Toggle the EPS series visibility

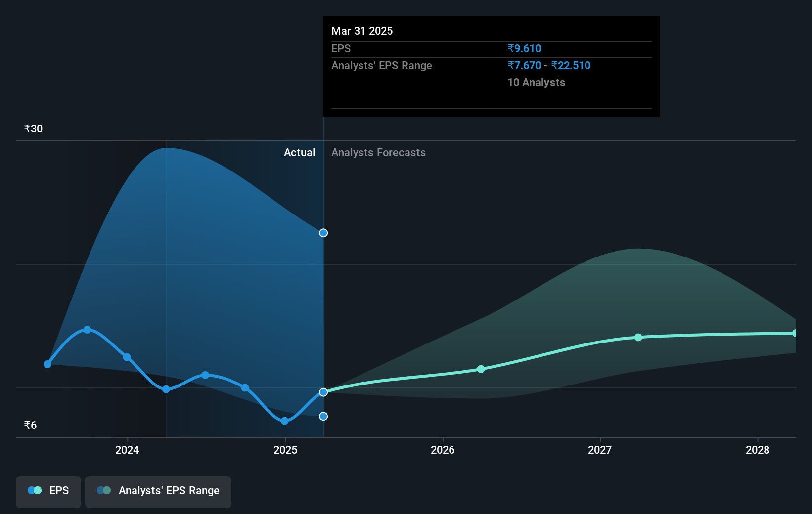click(x=48, y=491)
